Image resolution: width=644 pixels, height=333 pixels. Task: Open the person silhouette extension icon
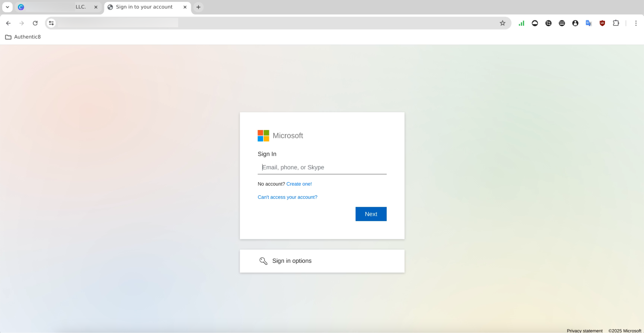(x=575, y=23)
